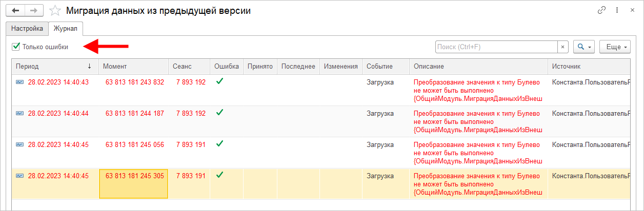
Task: Uncheck the Только ошибки checkbox
Action: point(16,47)
